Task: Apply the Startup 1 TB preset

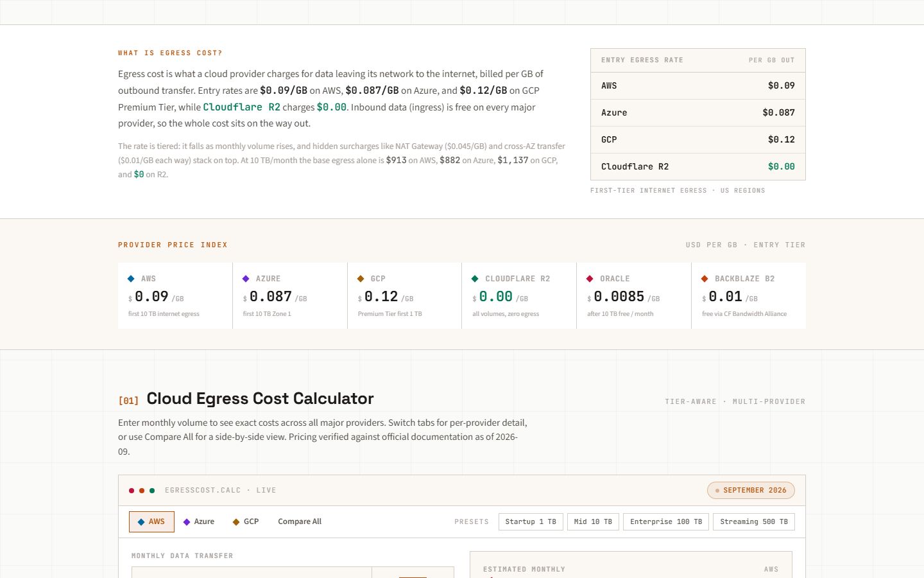Action: click(x=531, y=521)
